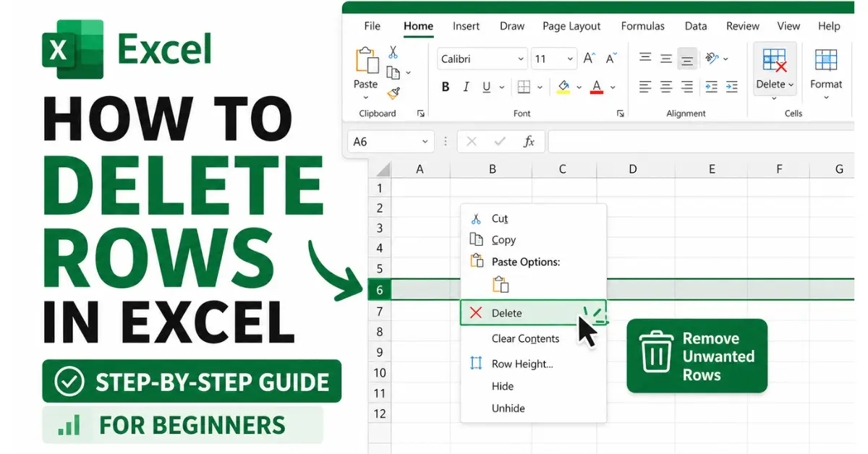Choose Cut from the context menu

[533, 218]
